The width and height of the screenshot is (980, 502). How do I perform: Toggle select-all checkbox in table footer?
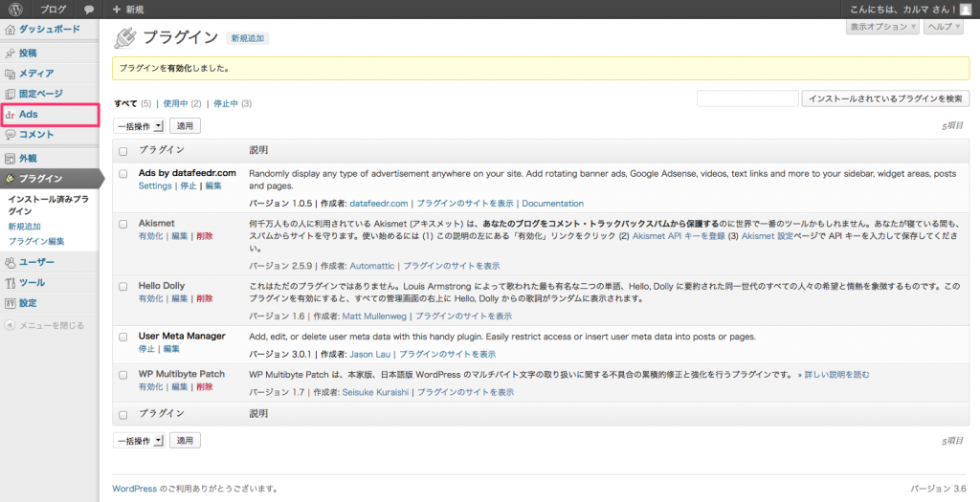[x=123, y=415]
